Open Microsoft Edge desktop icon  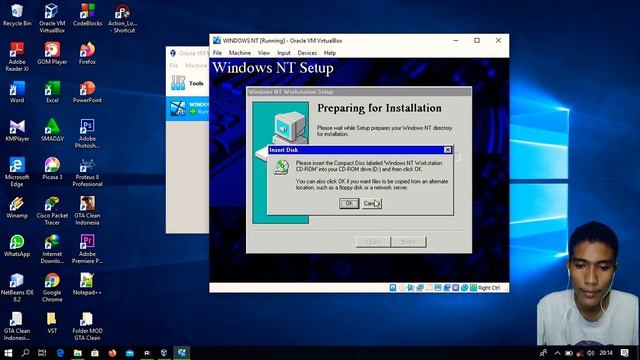[17, 172]
